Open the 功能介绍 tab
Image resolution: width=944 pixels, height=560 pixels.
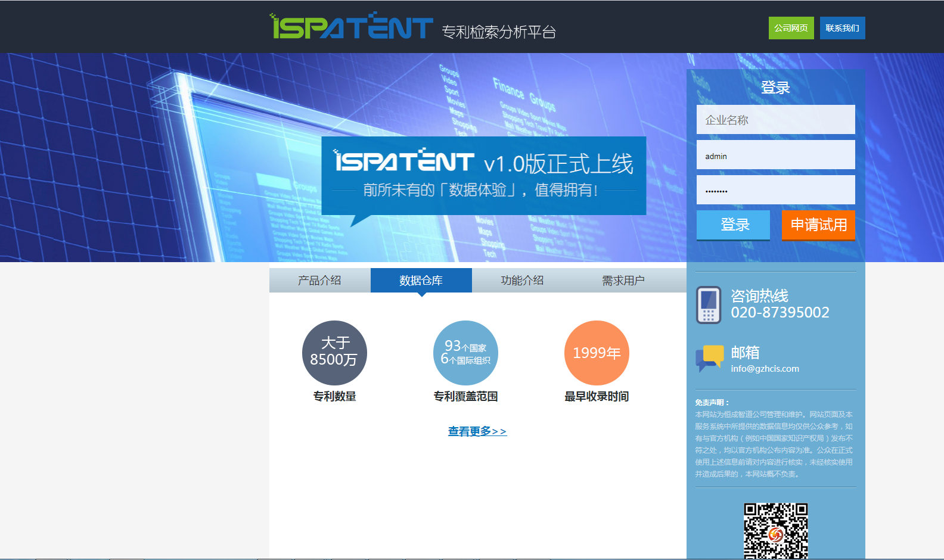click(x=523, y=280)
